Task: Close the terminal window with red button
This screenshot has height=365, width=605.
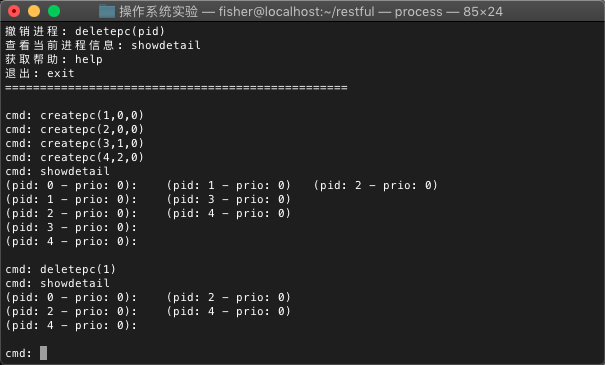Action: tap(14, 11)
